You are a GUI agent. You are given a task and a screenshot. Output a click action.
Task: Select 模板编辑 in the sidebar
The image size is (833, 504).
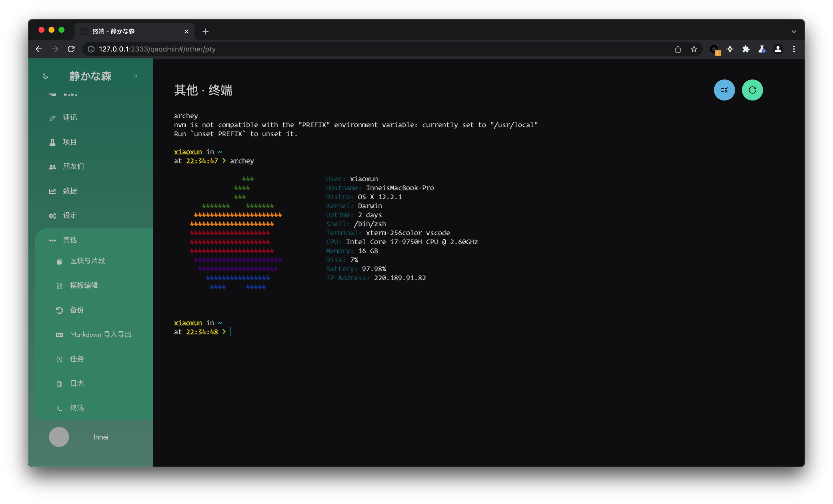[83, 285]
